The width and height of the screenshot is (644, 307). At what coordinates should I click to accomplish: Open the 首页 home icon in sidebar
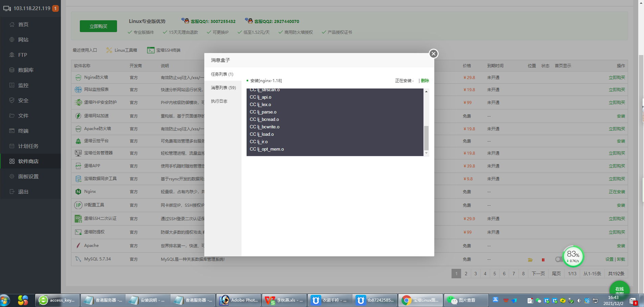pyautogui.click(x=12, y=24)
